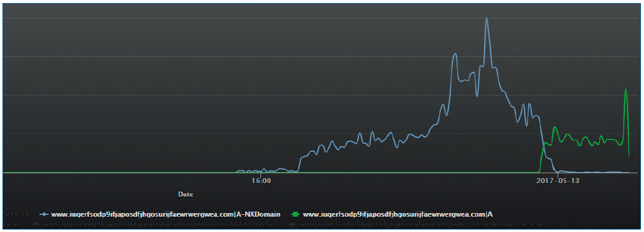
Task: Click the blue diamond A-NXDomain legend marker
Action: point(44,214)
